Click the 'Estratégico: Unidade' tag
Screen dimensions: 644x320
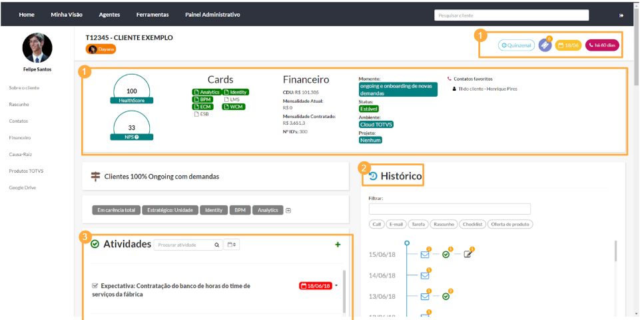[x=170, y=210]
